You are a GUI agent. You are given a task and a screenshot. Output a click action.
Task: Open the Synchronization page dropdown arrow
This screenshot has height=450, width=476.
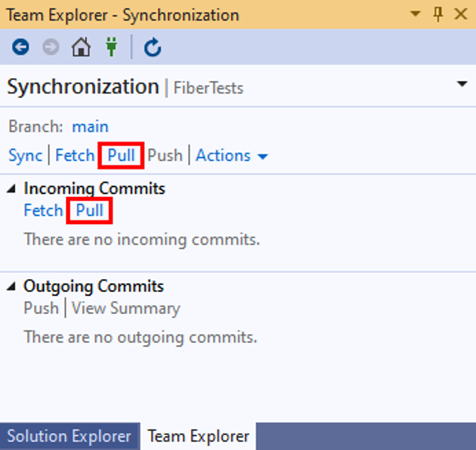click(x=463, y=84)
